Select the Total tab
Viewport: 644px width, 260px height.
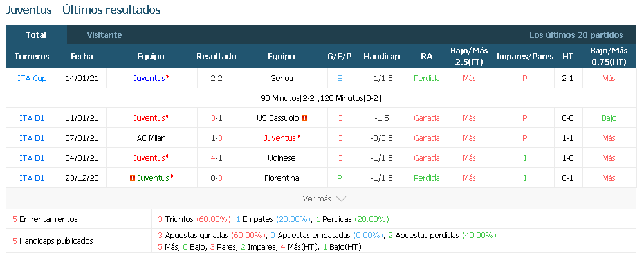[36, 35]
